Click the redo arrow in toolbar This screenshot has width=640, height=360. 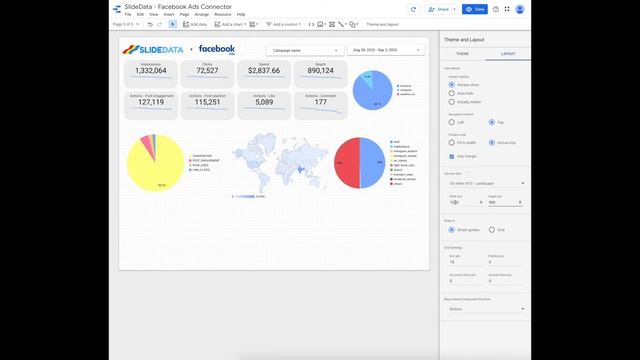(x=160, y=24)
